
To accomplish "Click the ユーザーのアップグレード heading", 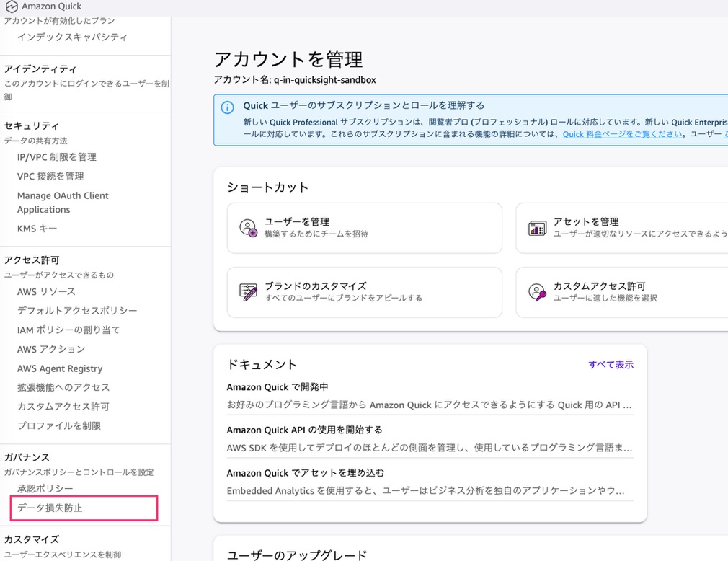I will pos(297,555).
